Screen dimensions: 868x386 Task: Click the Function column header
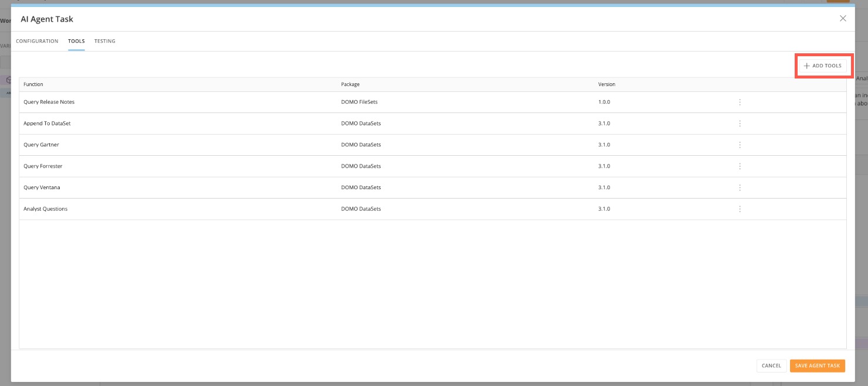(33, 84)
